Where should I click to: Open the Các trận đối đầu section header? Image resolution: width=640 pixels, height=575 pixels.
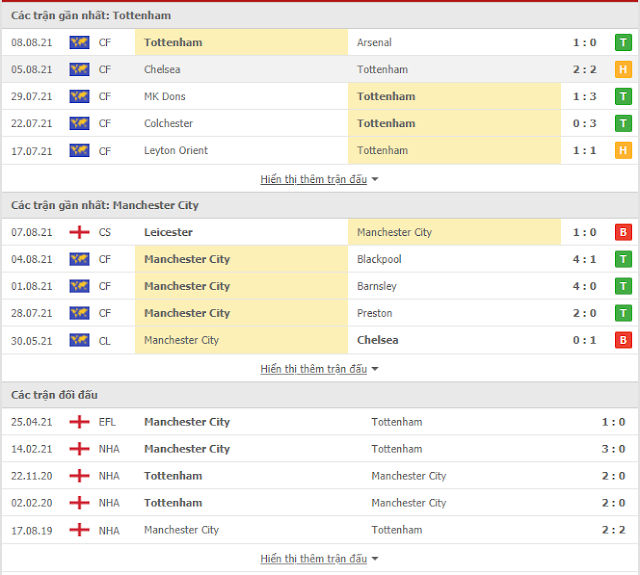coord(54,395)
